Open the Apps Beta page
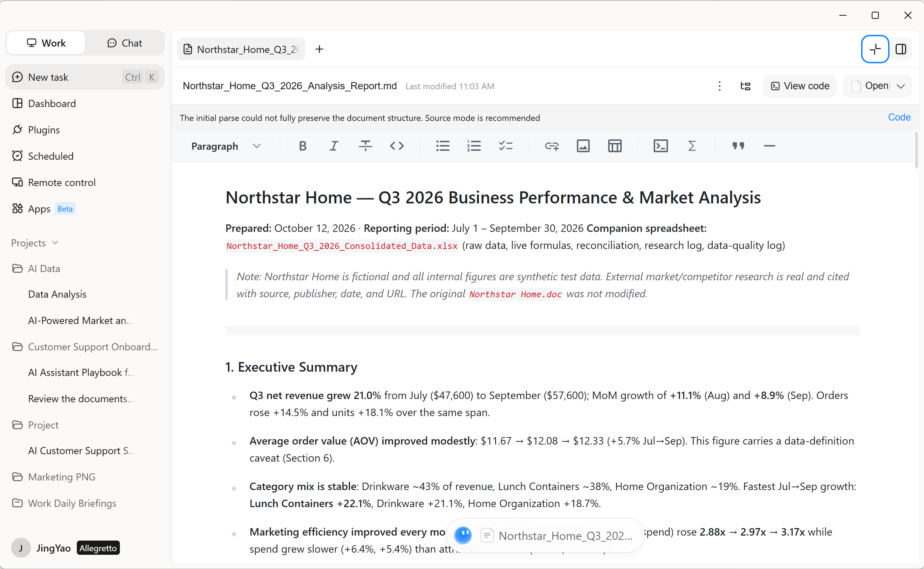Screen dimensions: 924x569 (x=85, y=209)
